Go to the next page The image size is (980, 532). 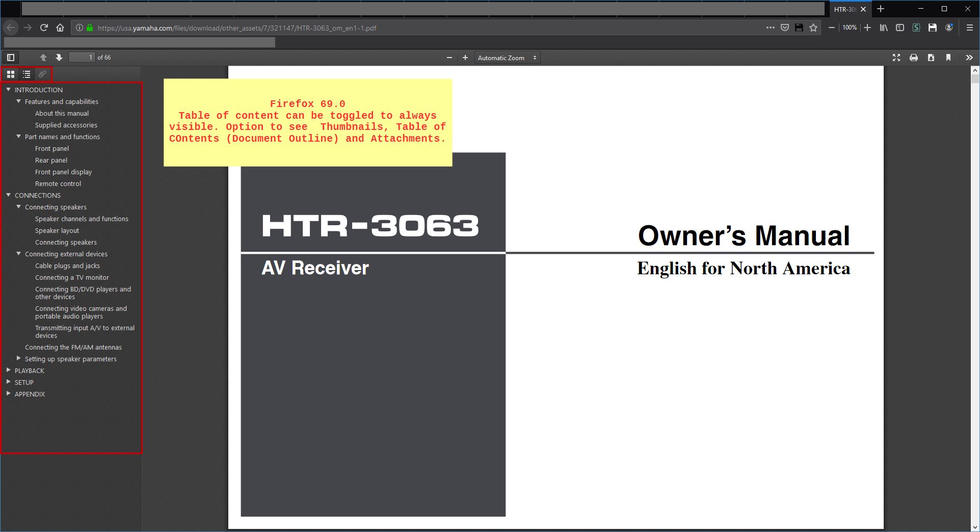59,57
